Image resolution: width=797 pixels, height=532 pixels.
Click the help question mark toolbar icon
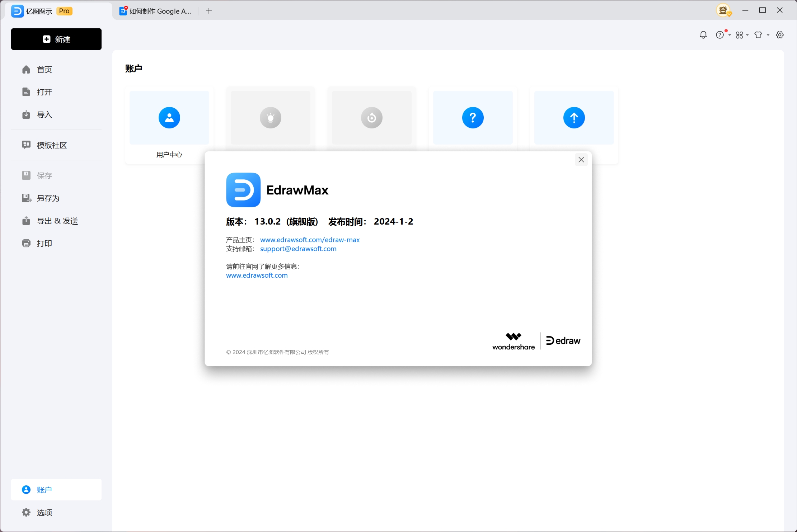pos(719,35)
